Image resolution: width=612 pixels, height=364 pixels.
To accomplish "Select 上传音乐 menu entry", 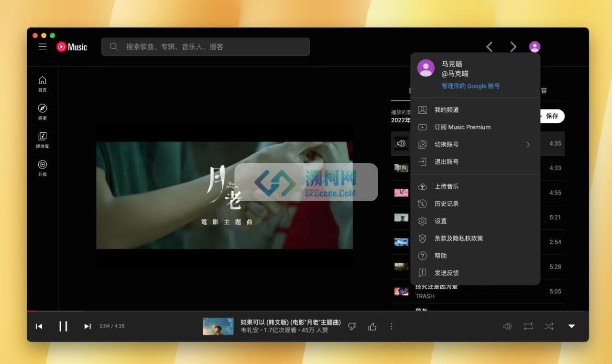I will [x=475, y=186].
